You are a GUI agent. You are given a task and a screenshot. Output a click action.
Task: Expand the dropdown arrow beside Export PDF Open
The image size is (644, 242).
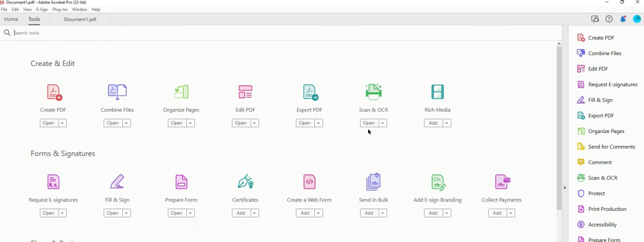point(318,123)
